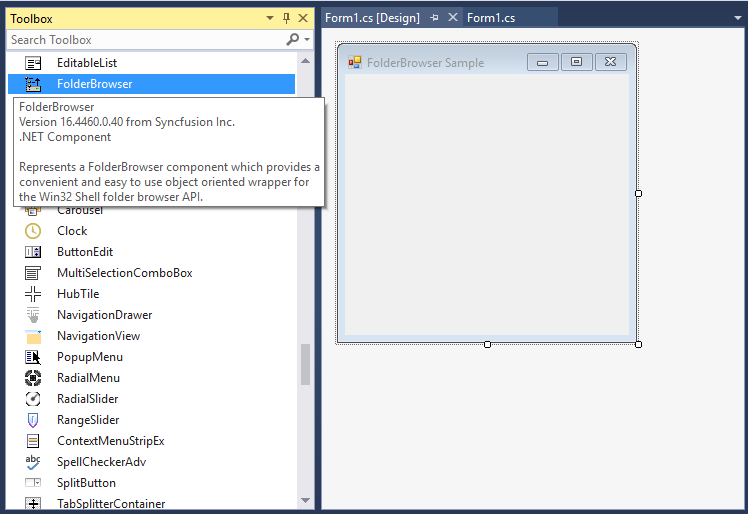Open the search options dropdown arrow

click(307, 40)
